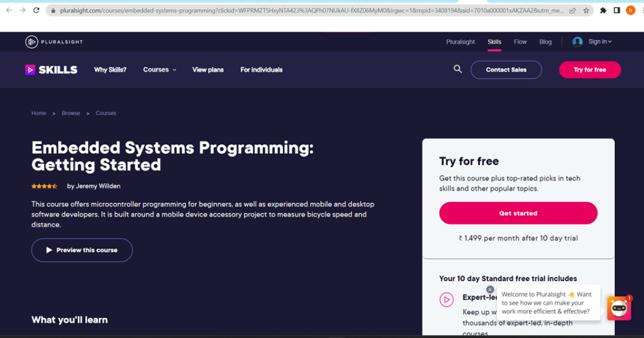Click the user avatar next to Sign in
The image size is (644, 338).
point(577,42)
